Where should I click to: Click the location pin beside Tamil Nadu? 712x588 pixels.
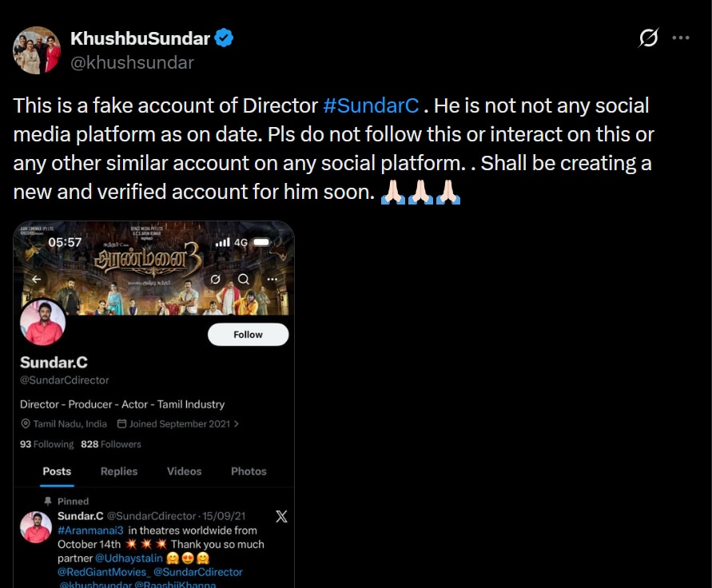[26, 424]
